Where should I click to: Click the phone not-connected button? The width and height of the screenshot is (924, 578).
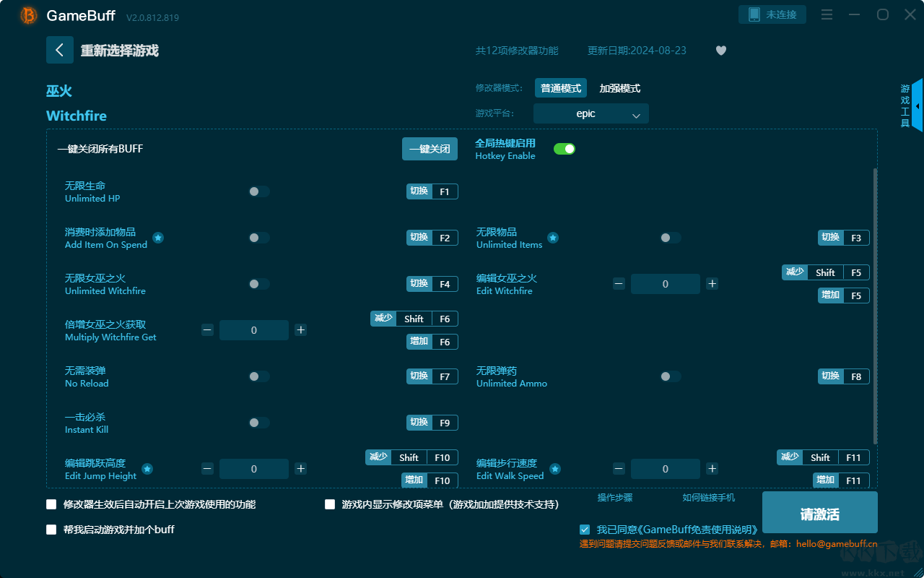click(x=772, y=14)
